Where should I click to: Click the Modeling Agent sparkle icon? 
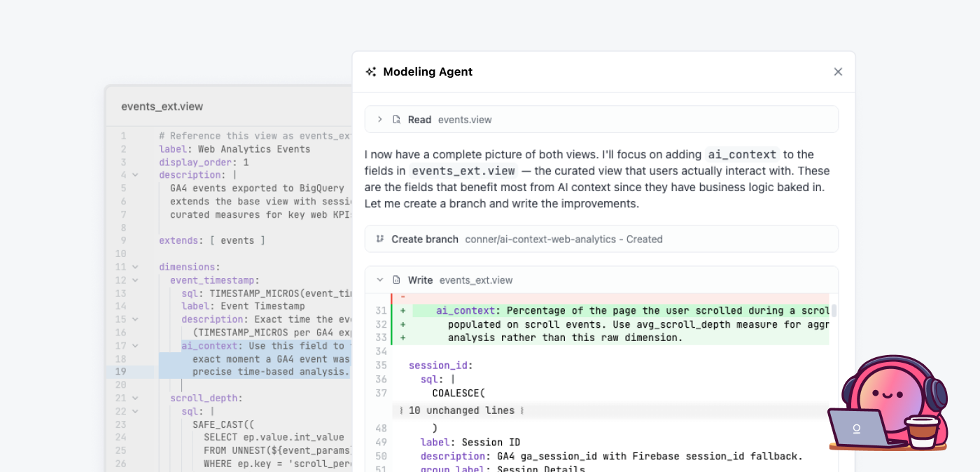371,71
